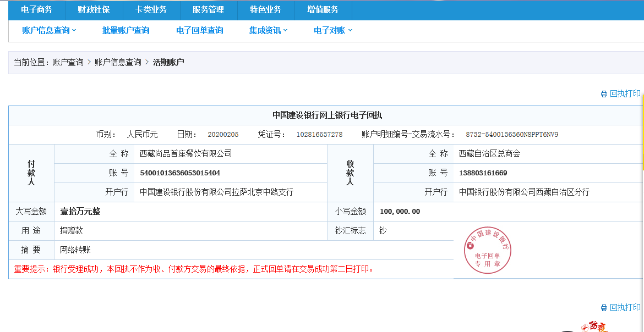
Task: Open the 电子商务 top menu
Action: 37,10
